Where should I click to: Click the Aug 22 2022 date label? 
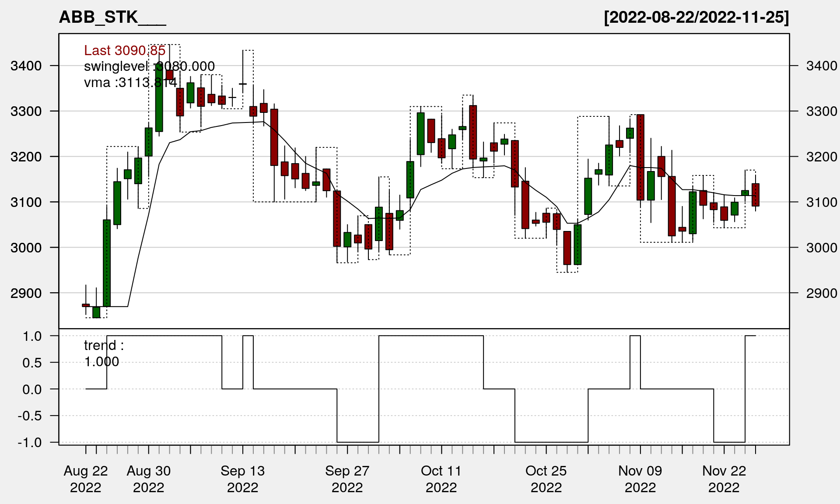click(x=86, y=479)
